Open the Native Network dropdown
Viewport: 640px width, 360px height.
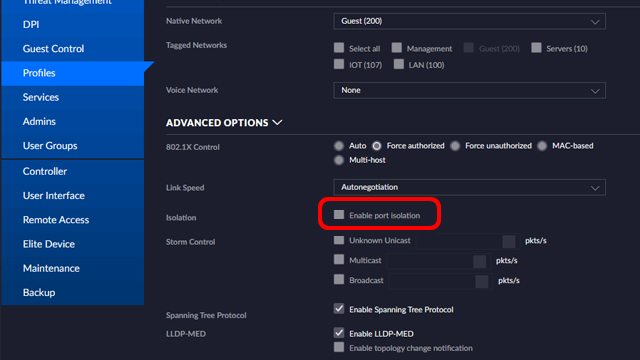click(469, 21)
